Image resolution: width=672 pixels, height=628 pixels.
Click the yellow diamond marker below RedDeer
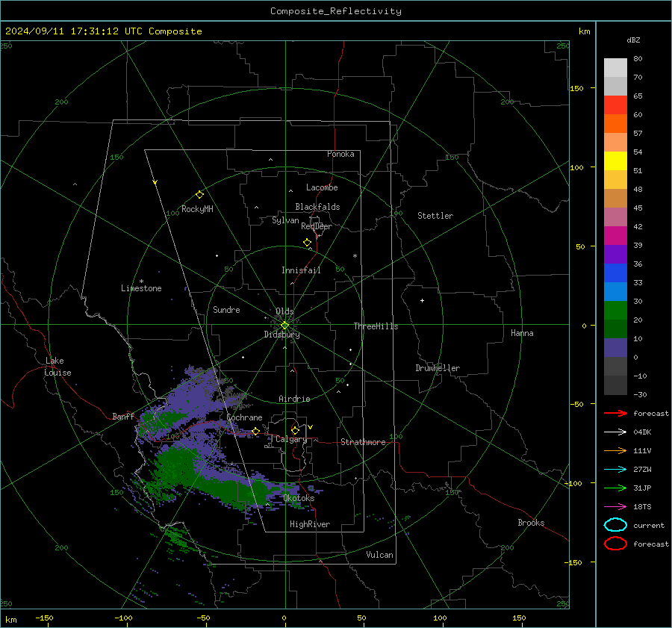307,243
